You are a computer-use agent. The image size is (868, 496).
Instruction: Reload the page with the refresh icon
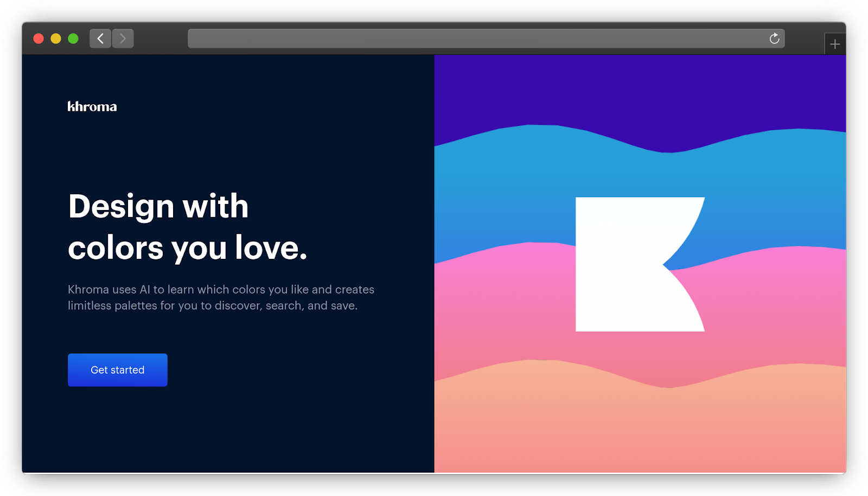pyautogui.click(x=774, y=39)
